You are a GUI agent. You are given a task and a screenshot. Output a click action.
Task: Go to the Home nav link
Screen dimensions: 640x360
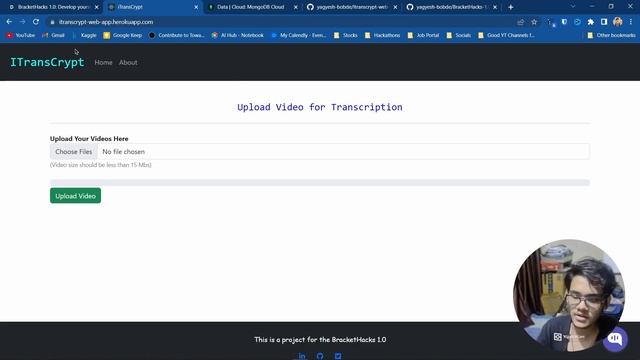pyautogui.click(x=103, y=62)
